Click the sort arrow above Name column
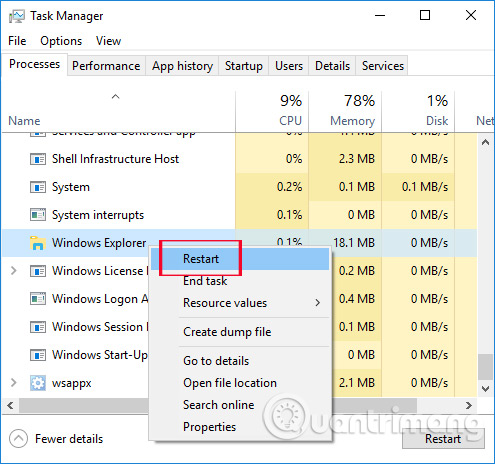Image resolution: width=495 pixels, height=464 pixels. (x=115, y=97)
